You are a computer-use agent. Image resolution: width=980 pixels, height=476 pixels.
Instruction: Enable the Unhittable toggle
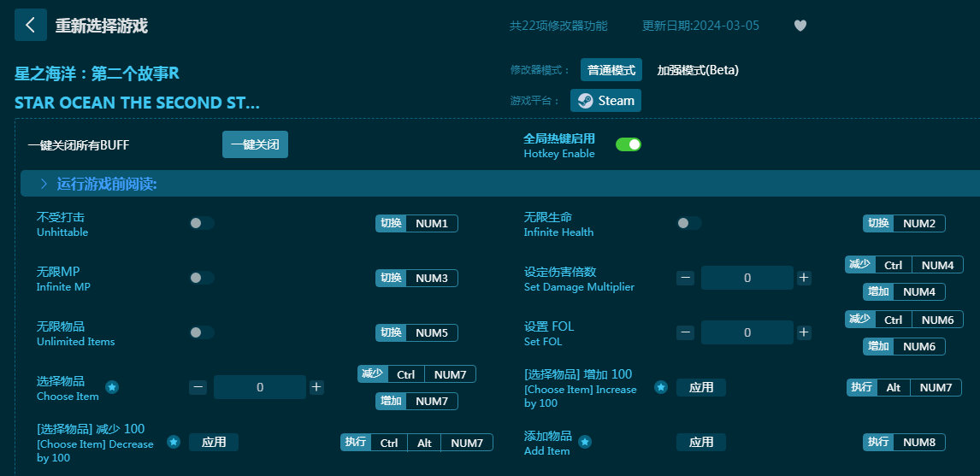pos(202,223)
